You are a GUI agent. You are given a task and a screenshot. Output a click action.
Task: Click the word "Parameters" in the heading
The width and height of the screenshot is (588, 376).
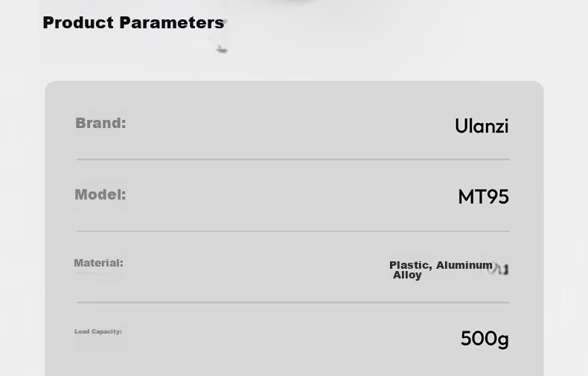click(172, 22)
